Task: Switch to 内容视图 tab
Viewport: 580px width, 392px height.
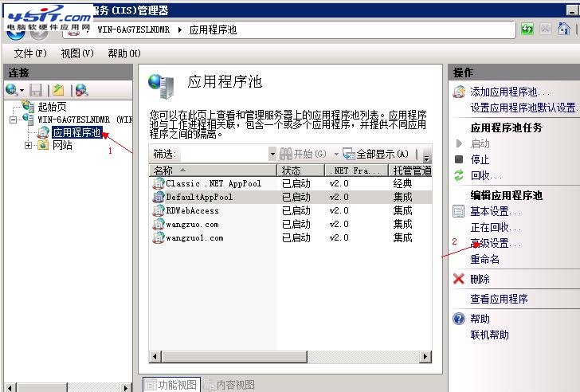Action: point(229,385)
